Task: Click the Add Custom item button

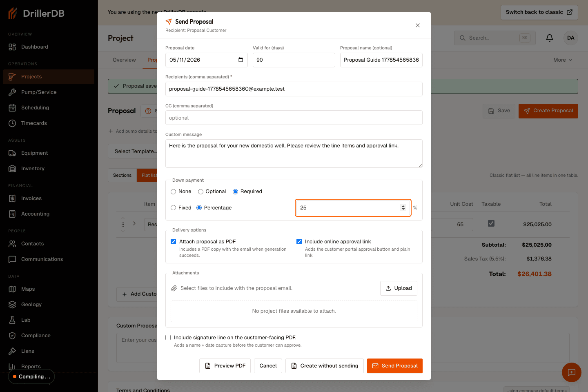Action: pos(137,294)
